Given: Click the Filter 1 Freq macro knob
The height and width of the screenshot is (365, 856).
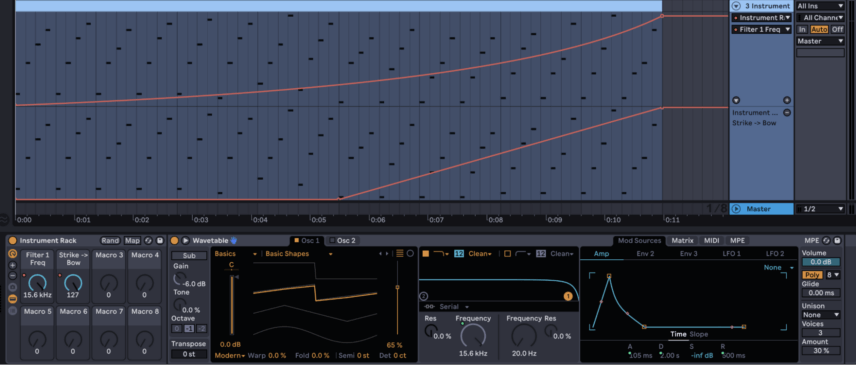Looking at the screenshot, I should point(38,282).
